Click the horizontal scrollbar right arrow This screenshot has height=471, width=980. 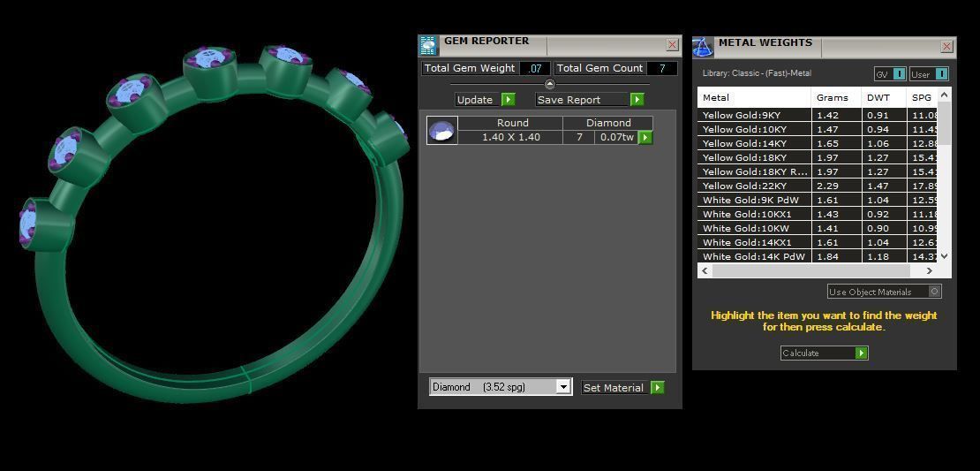tap(929, 271)
